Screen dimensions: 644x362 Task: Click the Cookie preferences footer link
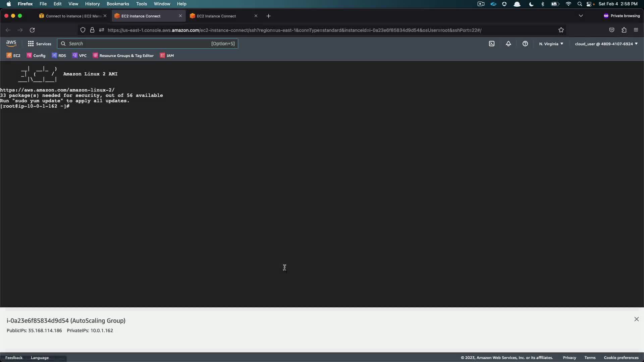pos(621,358)
